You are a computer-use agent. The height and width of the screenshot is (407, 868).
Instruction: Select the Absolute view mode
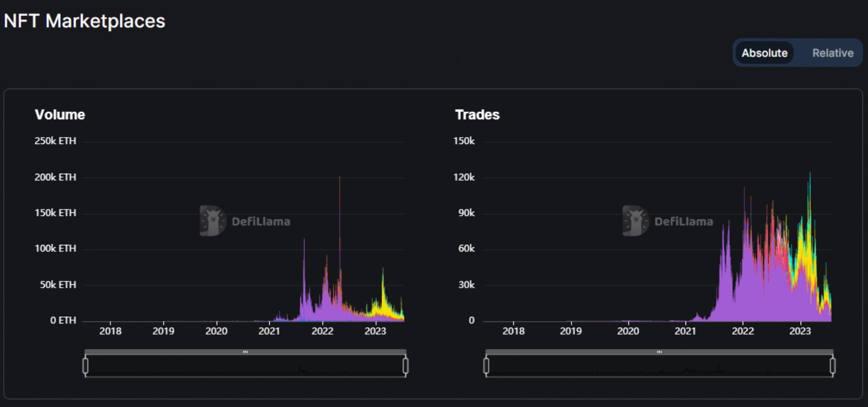(x=764, y=53)
